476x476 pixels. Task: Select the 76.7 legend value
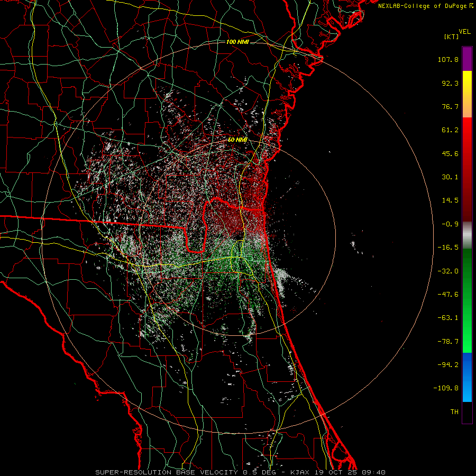point(450,106)
